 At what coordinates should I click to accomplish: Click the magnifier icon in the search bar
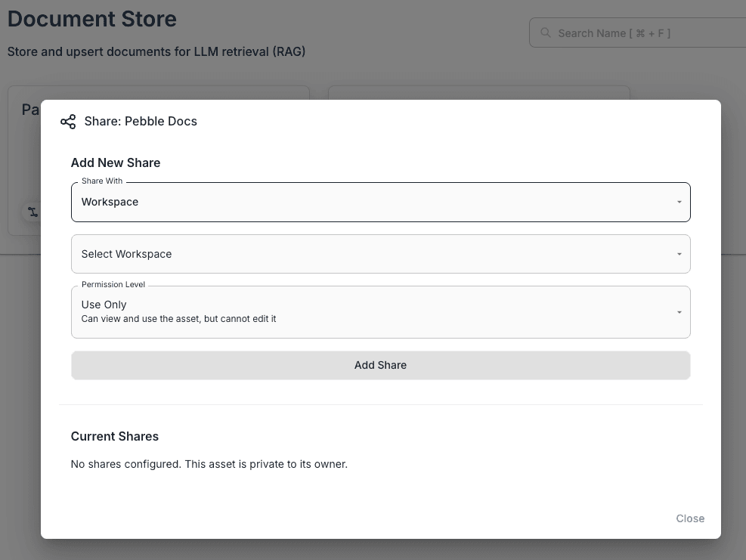tap(545, 33)
